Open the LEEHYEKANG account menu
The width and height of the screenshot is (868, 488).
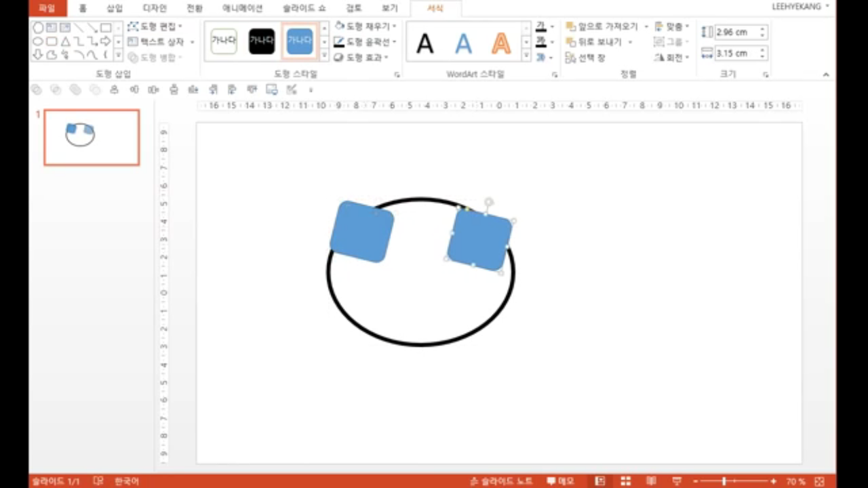click(x=800, y=7)
